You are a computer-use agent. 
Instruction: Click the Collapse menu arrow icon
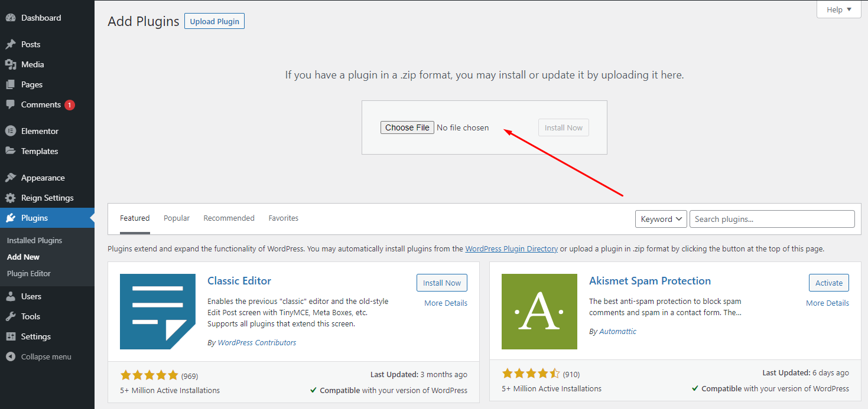coord(11,356)
